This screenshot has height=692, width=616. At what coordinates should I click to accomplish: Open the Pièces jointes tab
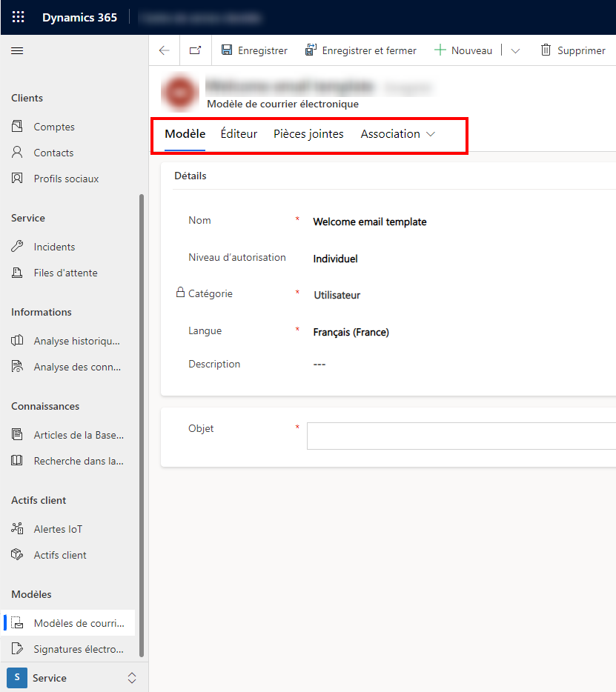pos(308,134)
